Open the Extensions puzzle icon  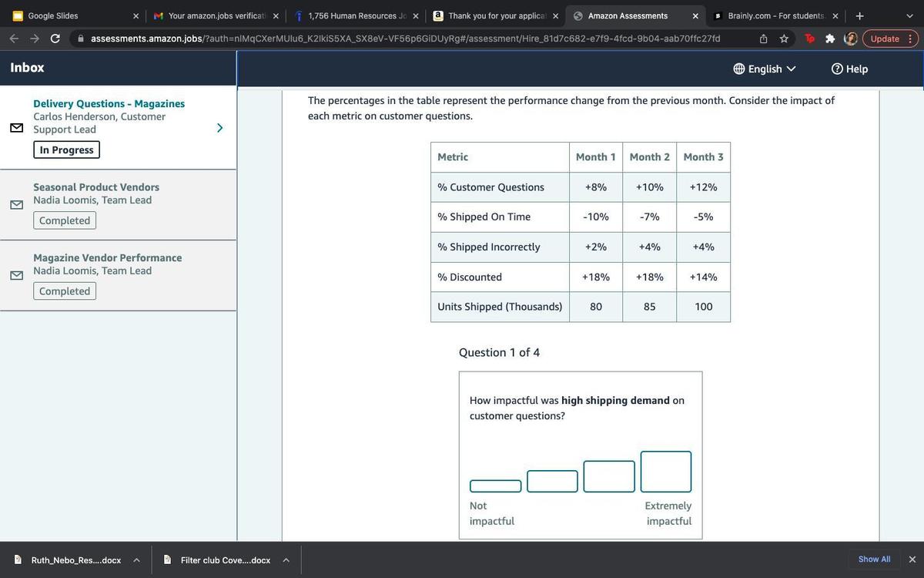830,39
